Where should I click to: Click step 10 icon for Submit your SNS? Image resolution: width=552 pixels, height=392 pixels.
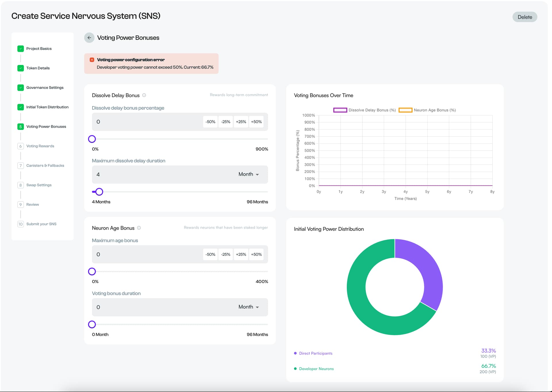click(20, 224)
